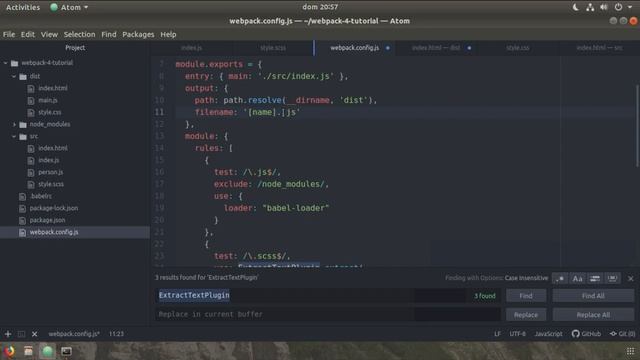Open the Find menu

[109, 34]
